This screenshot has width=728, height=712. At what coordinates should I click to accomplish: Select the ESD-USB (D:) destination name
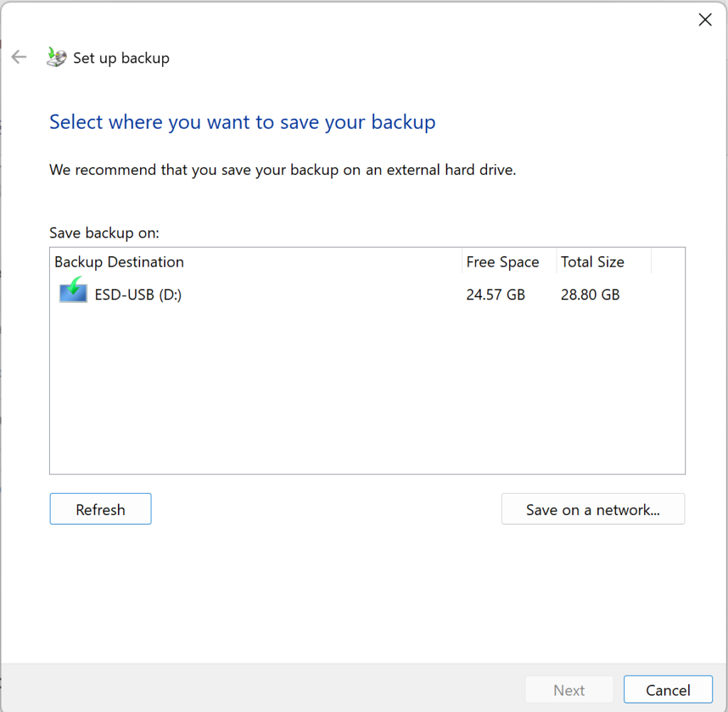pyautogui.click(x=138, y=294)
